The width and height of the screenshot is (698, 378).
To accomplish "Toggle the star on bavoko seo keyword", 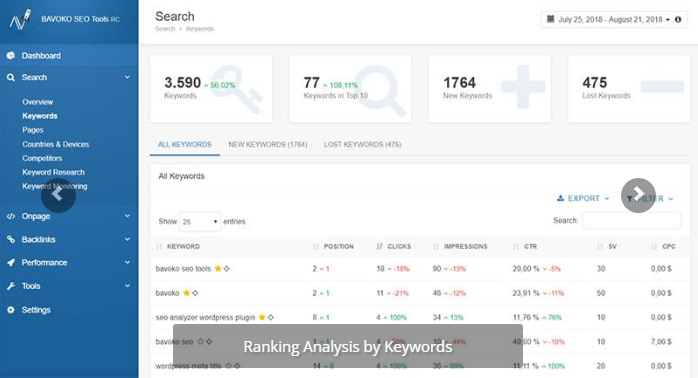I will (x=200, y=341).
